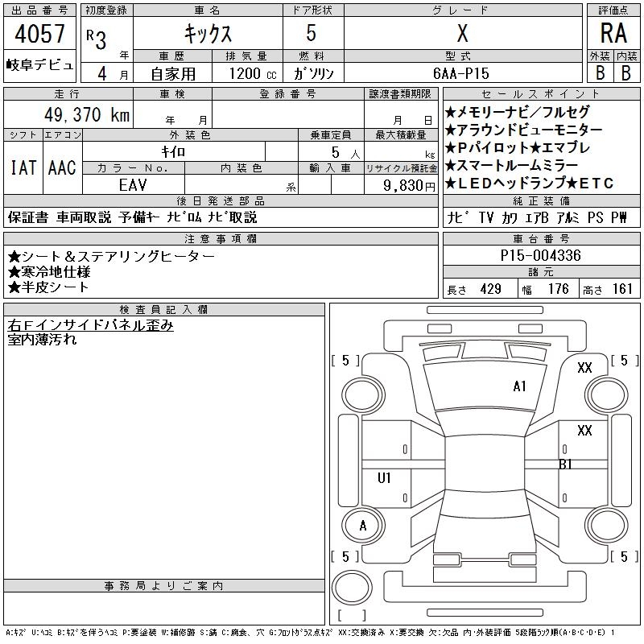Click grade value X
This screenshot has width=644, height=644.
click(462, 33)
